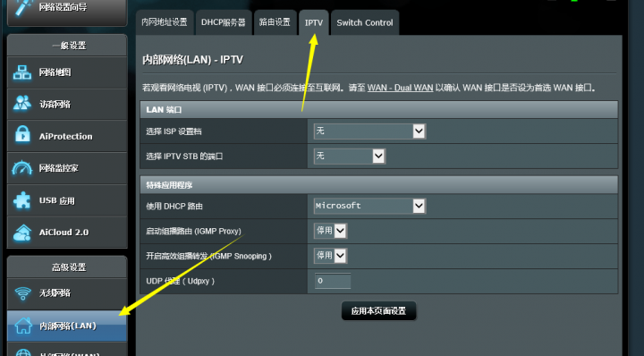
Task: Click the 特殊应用程序 section header
Action: (378, 185)
